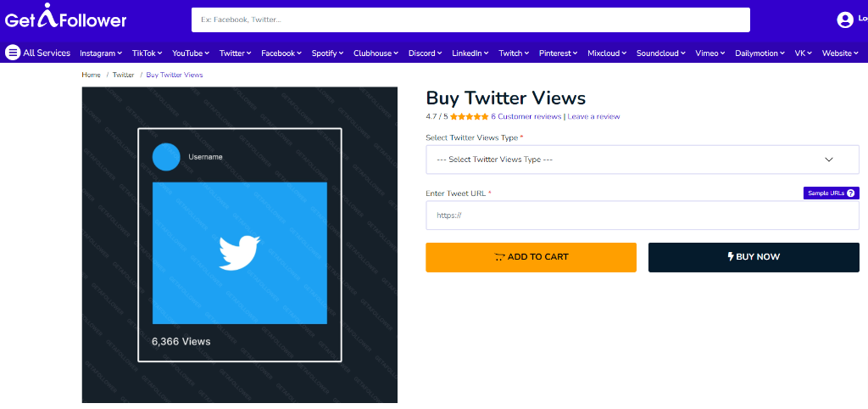Click the Buy Twitter Views breadcrumb
Screen dimensions: 868x409
coord(175,75)
